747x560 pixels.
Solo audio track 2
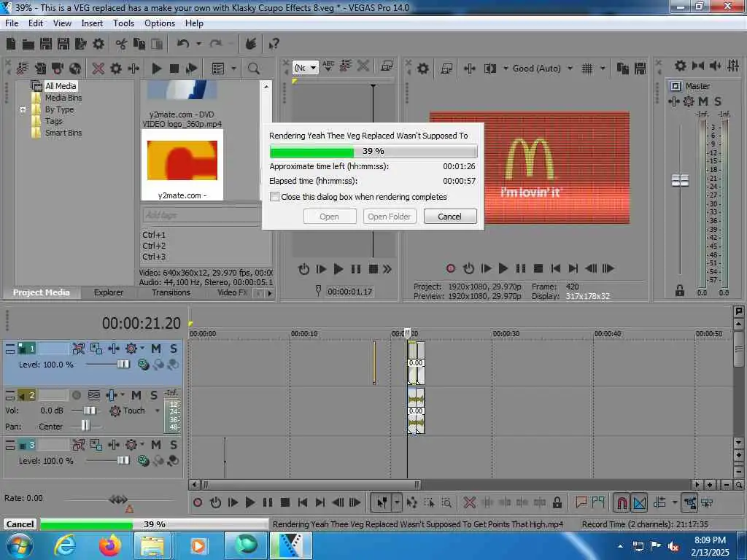click(154, 395)
